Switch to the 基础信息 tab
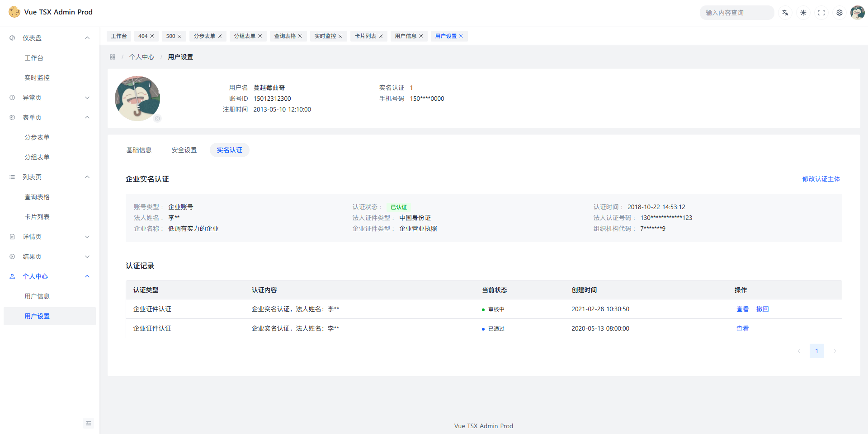Screen dimensions: 868x434 pyautogui.click(x=139, y=150)
